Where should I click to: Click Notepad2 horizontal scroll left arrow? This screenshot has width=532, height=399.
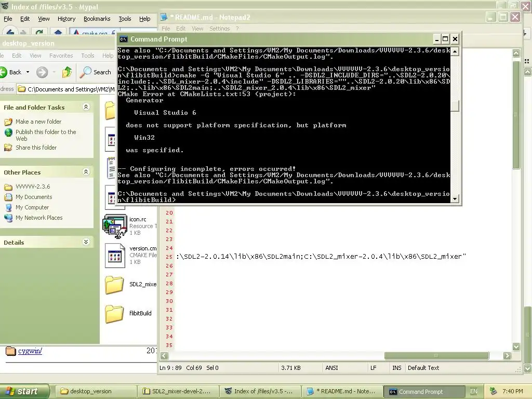tap(164, 355)
